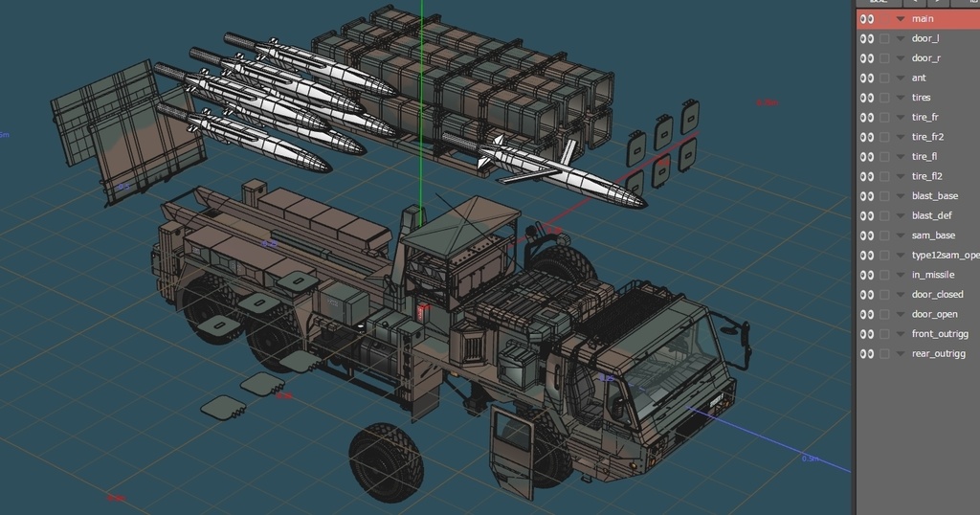This screenshot has width=980, height=515.
Task: Choose the in_missile object name
Action: click(x=933, y=275)
